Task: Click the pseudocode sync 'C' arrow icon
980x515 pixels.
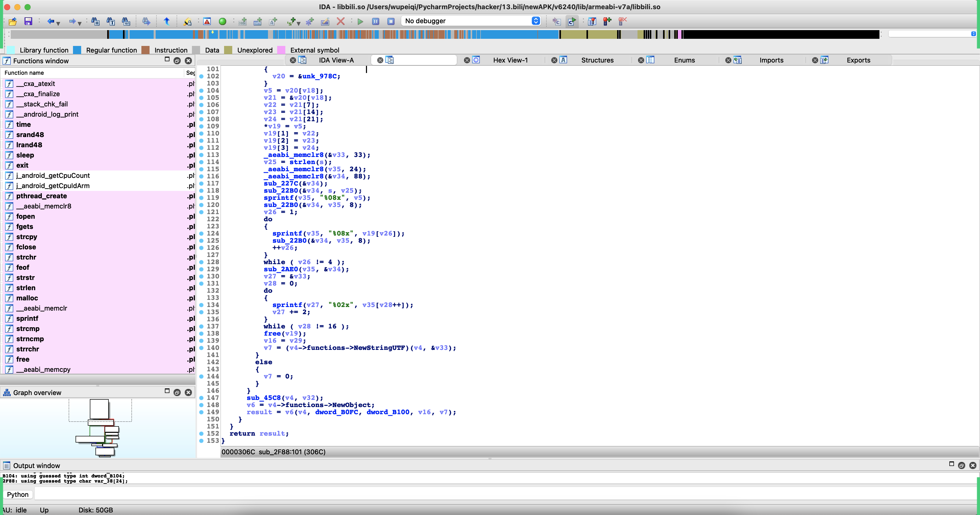Action: tap(556, 21)
